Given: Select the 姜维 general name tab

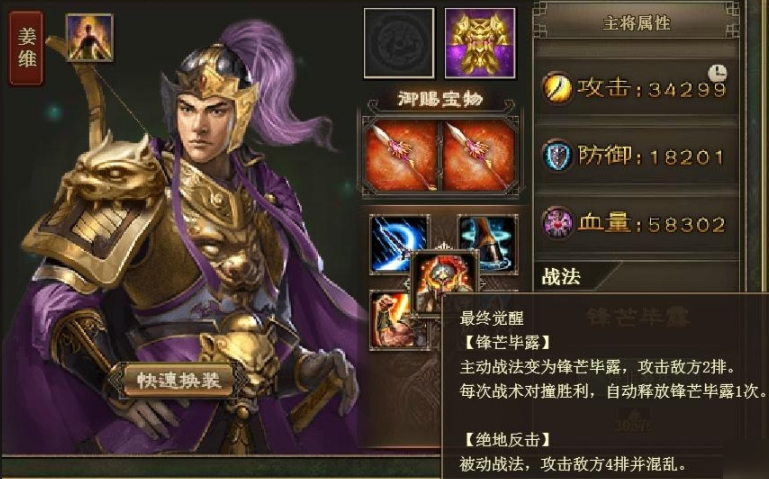Looking at the screenshot, I should click(x=27, y=48).
